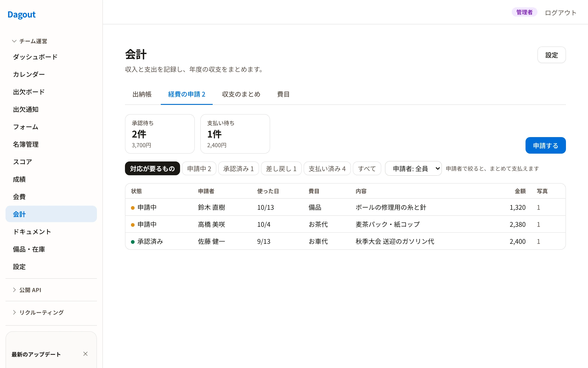Click the 使った日 column header
Viewport: 588px width, 368px height.
point(268,191)
